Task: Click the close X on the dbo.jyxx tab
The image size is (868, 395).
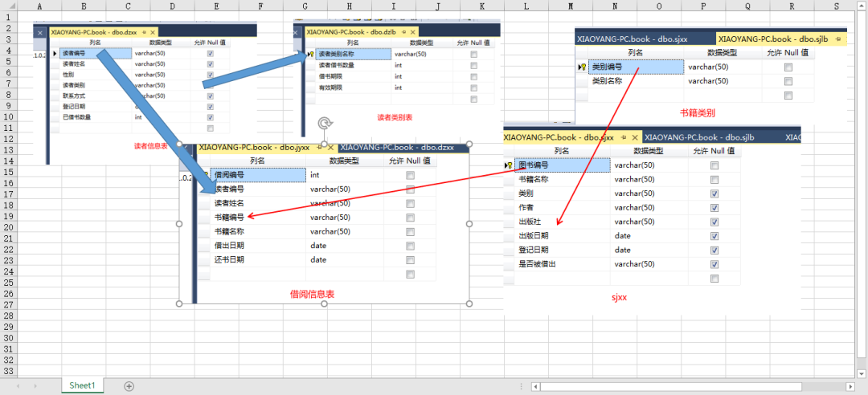Action: 330,148
